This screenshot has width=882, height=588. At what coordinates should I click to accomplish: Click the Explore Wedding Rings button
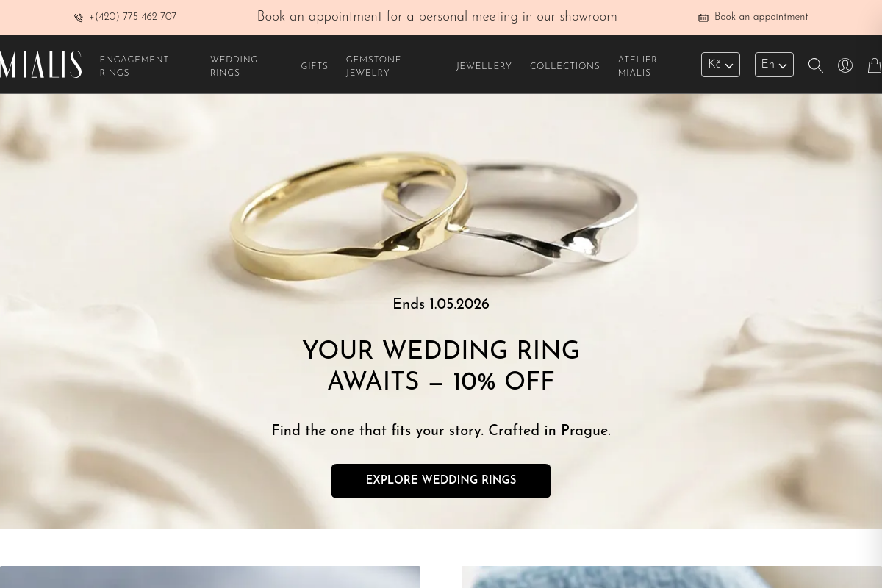coord(441,481)
